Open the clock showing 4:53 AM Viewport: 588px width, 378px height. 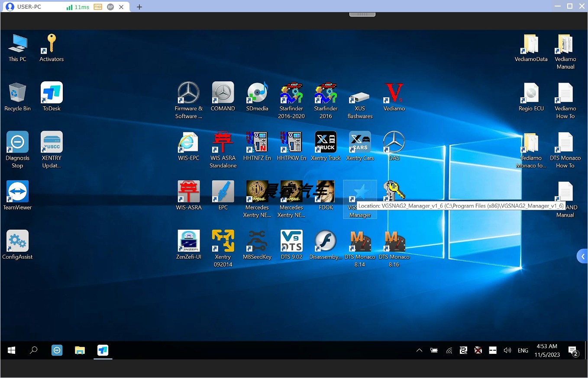(x=547, y=350)
